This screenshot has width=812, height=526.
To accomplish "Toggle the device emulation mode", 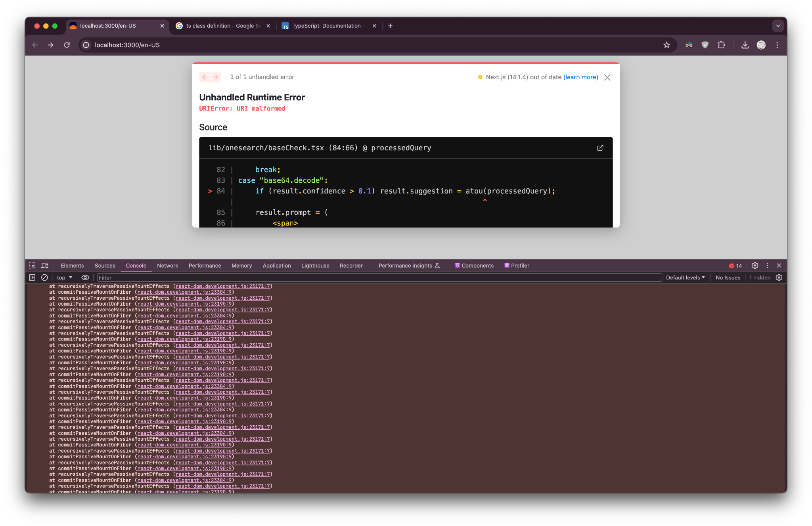I will click(44, 266).
